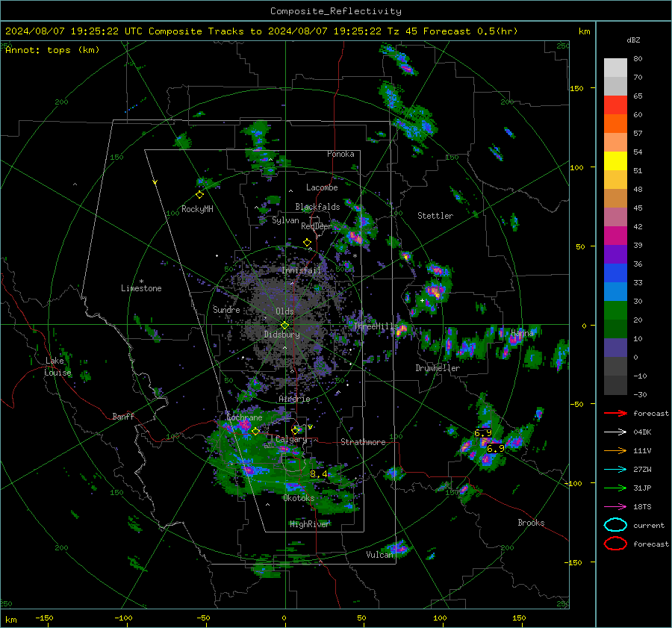
Task: Pick the orange band between 60 and 57 dBZ
Action: (615, 124)
